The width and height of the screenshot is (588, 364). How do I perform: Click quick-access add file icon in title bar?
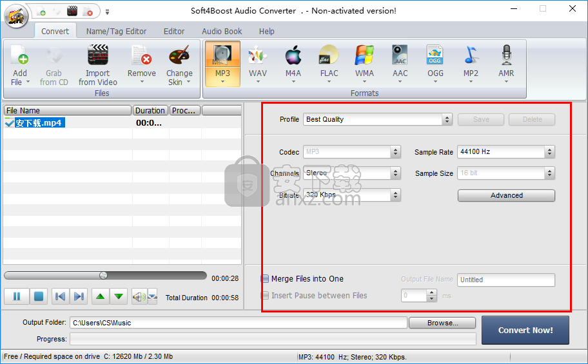[41, 11]
